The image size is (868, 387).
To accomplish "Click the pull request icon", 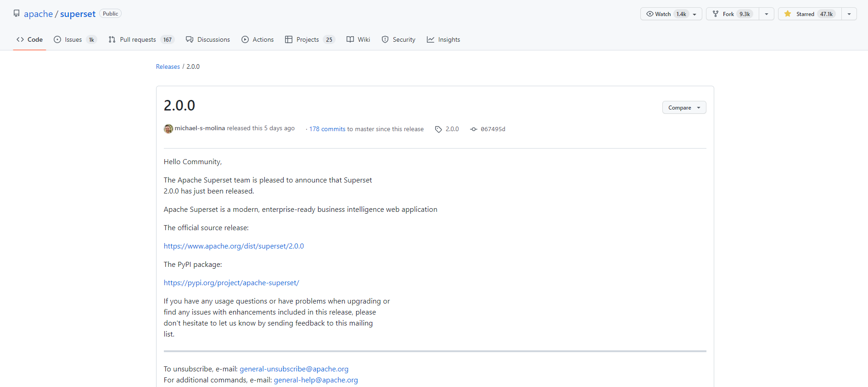I will [112, 39].
